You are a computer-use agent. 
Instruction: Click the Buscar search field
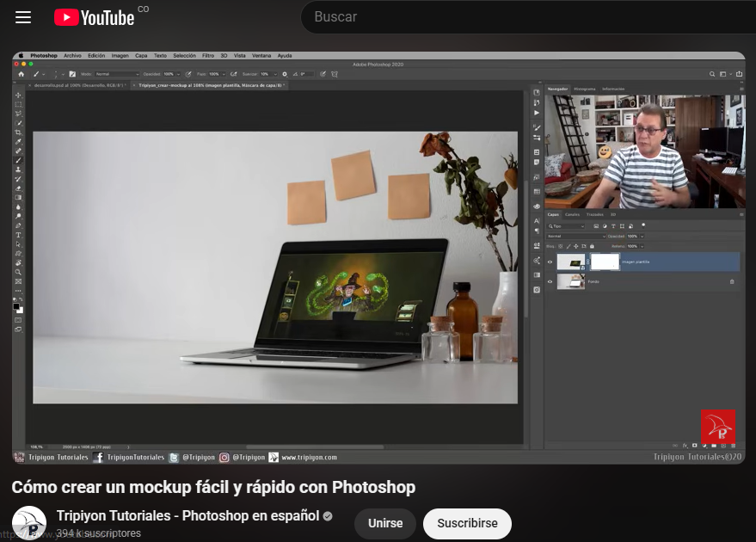point(528,17)
